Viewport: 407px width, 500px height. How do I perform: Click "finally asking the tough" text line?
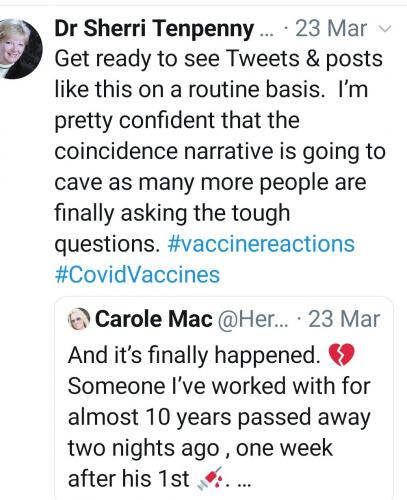(172, 213)
